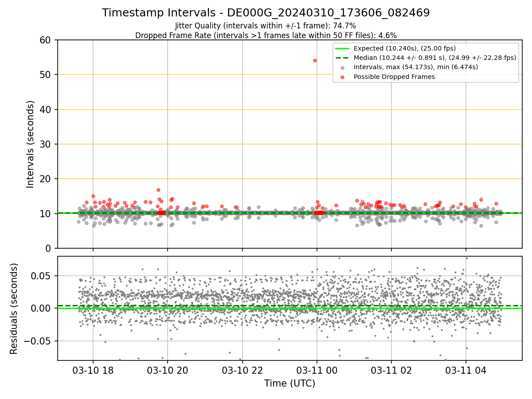Viewport: 532px width, 399px height.
Task: Click the 'Residuals (seconds)' y-axis label
Action: click(14, 309)
